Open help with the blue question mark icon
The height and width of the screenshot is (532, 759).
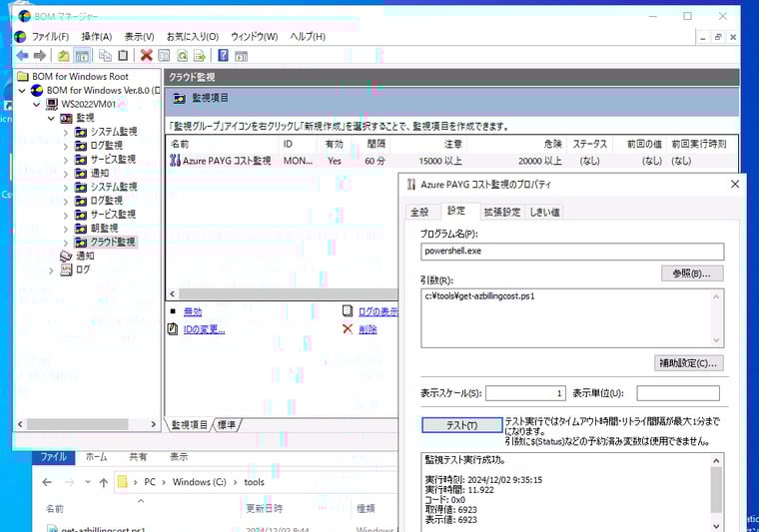click(223, 56)
